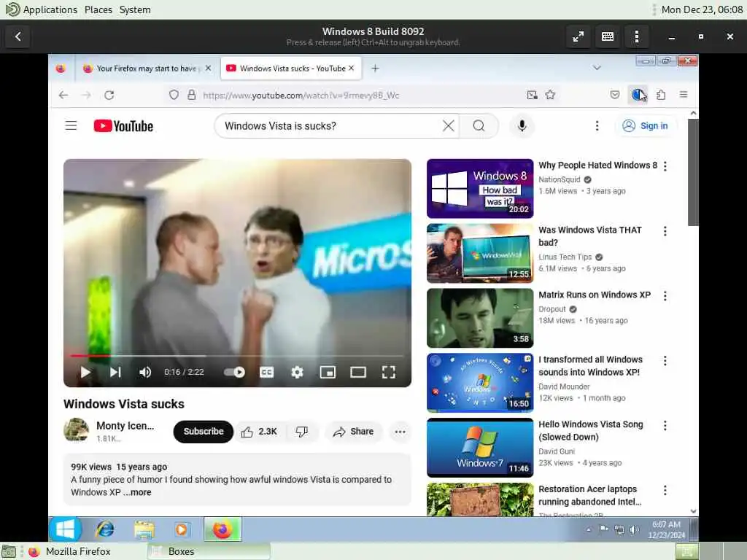Expand list all tabs chevron
The width and height of the screenshot is (747, 560).
pyautogui.click(x=597, y=68)
